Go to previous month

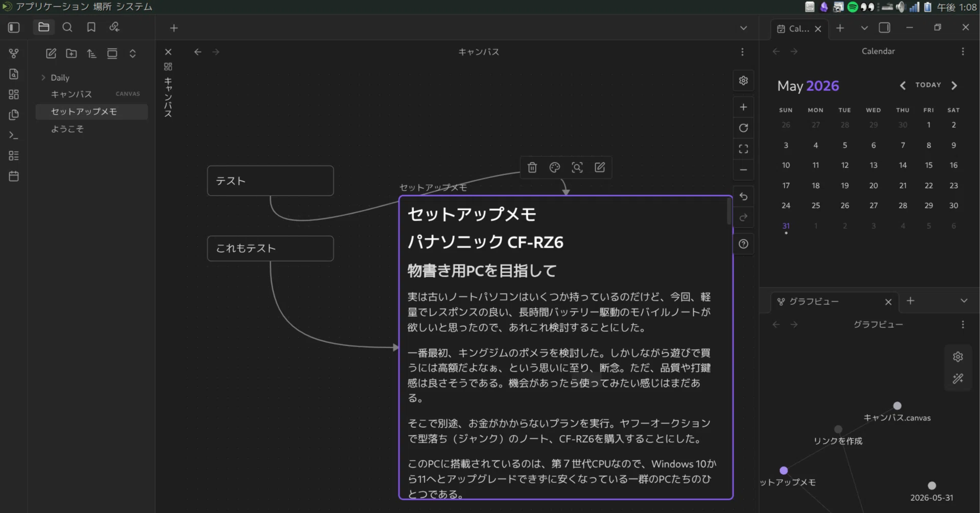(x=902, y=85)
